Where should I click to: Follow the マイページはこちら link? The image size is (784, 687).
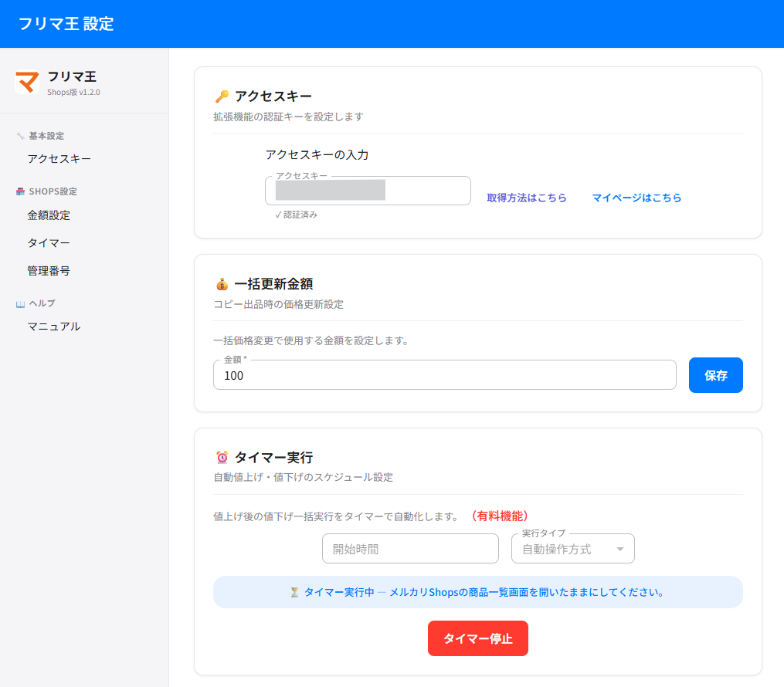(636, 198)
